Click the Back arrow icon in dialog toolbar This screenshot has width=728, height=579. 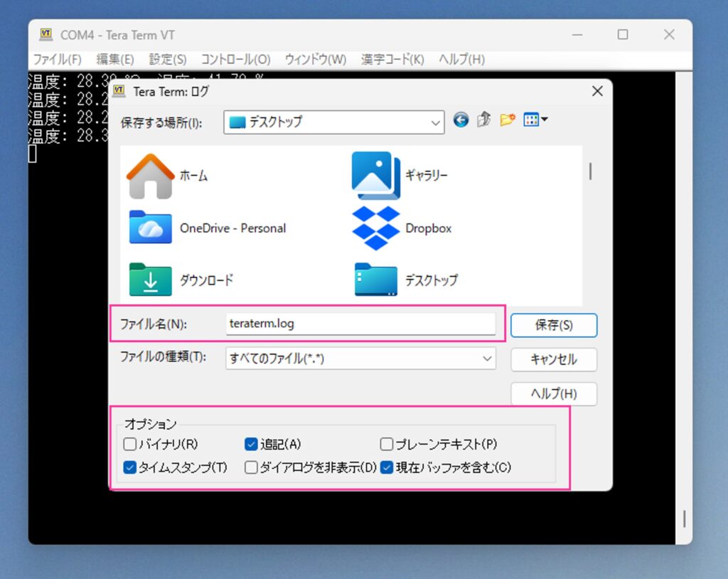pos(461,120)
